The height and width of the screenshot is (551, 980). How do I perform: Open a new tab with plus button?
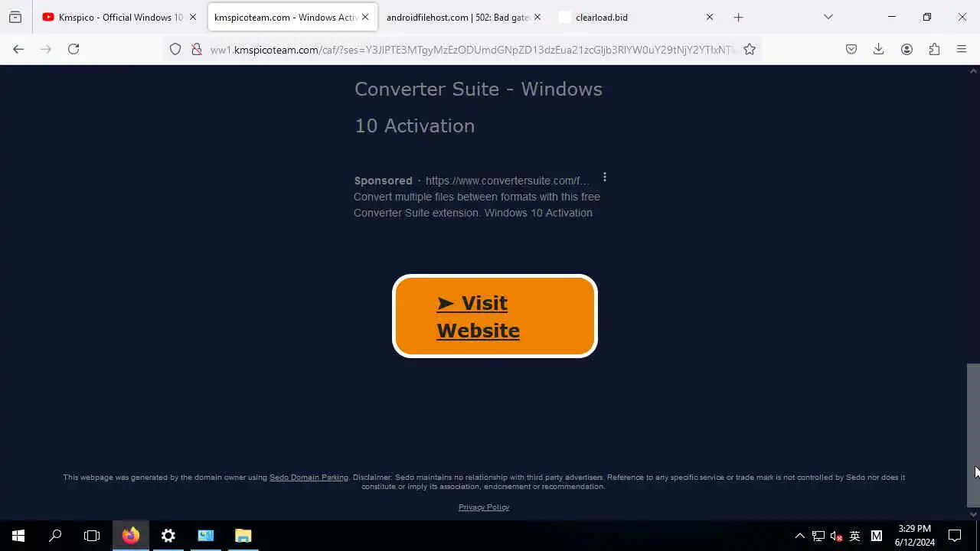click(x=739, y=17)
